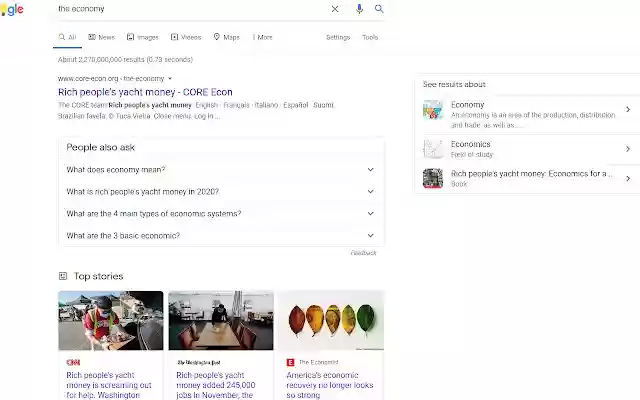Click the Economy colorful thumbnail image
This screenshot has width=640, height=400.
pos(433,109)
